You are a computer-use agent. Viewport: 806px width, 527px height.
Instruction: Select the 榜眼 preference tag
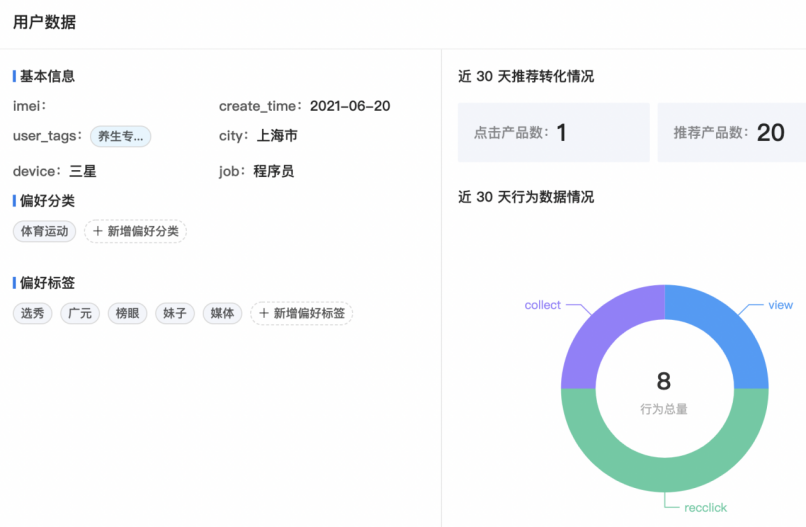click(x=127, y=313)
